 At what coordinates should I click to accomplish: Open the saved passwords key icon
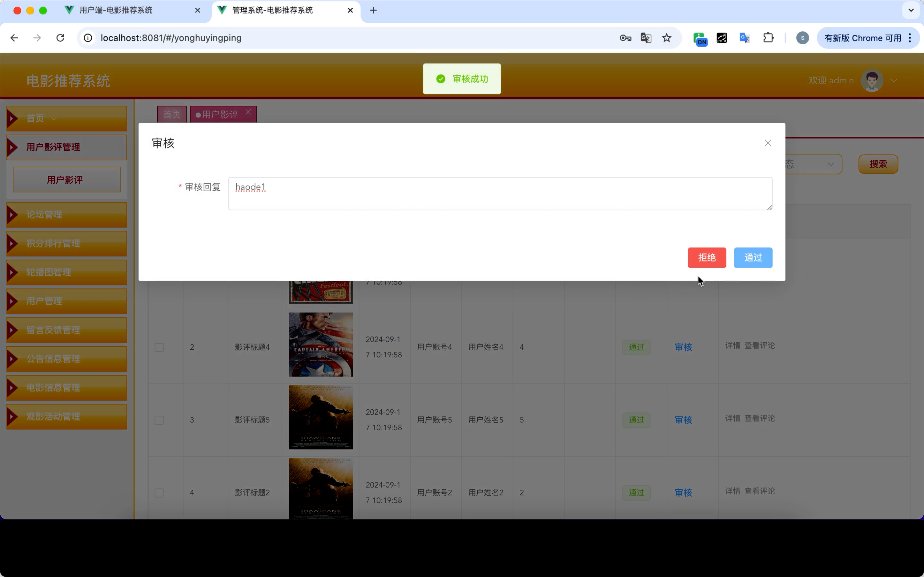tap(625, 38)
